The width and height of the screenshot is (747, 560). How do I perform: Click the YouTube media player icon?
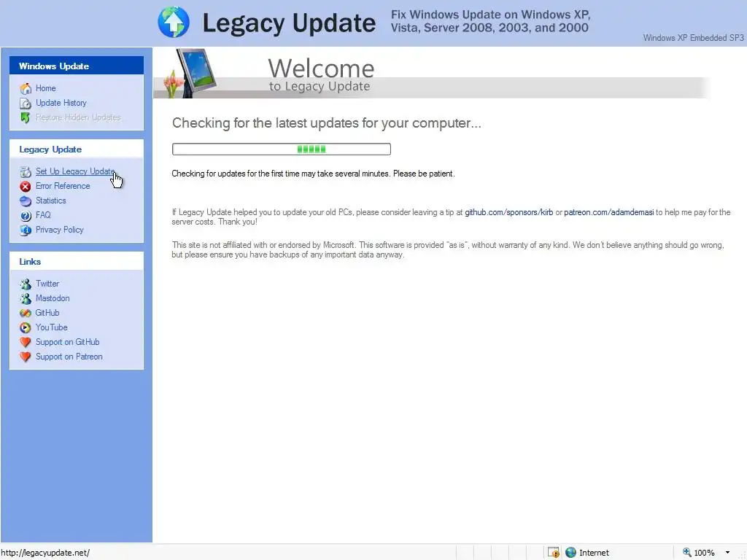(x=26, y=327)
